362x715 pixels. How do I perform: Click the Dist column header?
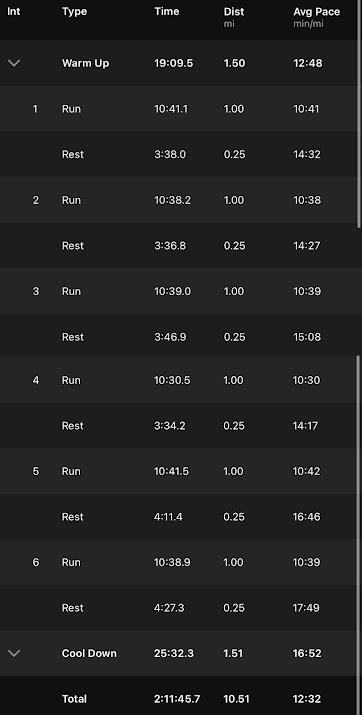pyautogui.click(x=234, y=12)
